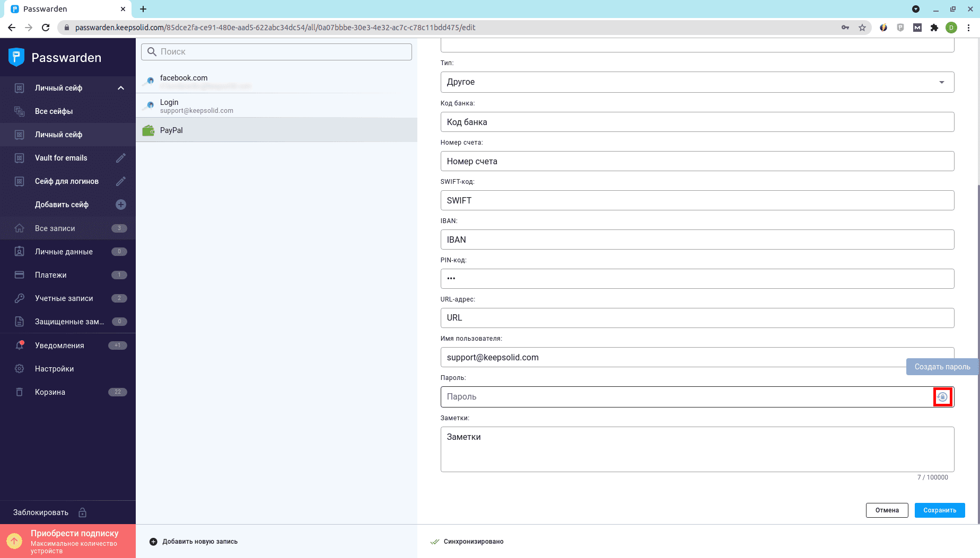Click the lock icon next to Заблокировать
980x558 pixels.
tap(83, 512)
